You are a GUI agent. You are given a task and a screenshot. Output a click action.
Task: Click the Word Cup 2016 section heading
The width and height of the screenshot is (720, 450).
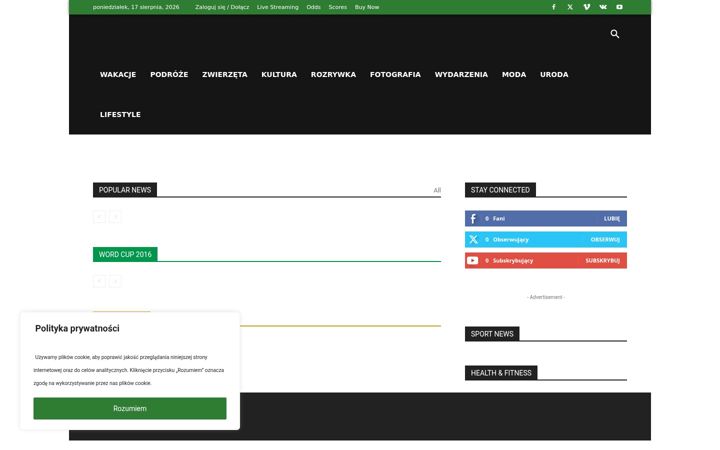click(x=125, y=254)
